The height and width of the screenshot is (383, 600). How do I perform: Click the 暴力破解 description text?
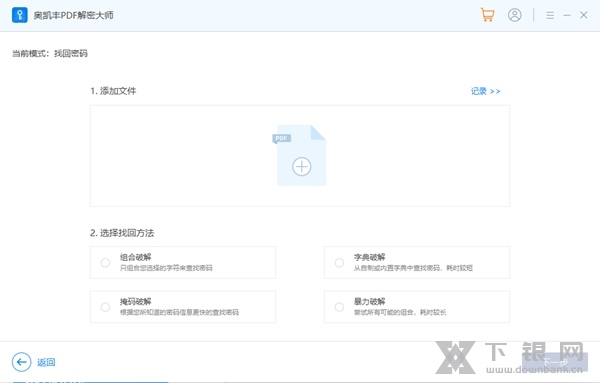click(400, 312)
